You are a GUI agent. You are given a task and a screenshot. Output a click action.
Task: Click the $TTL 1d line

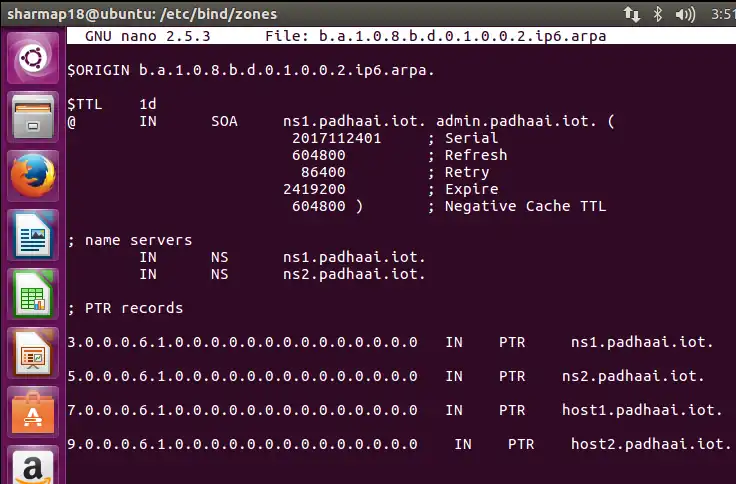pos(112,103)
